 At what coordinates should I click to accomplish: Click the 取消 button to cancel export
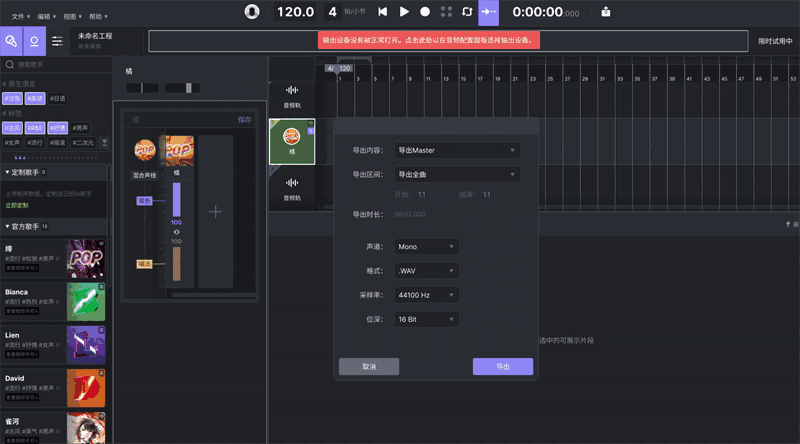click(369, 367)
